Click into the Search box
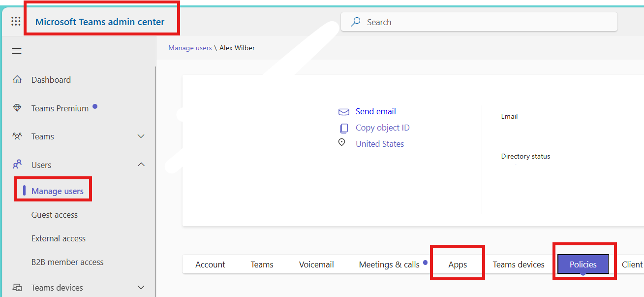644x297 pixels. (x=479, y=22)
